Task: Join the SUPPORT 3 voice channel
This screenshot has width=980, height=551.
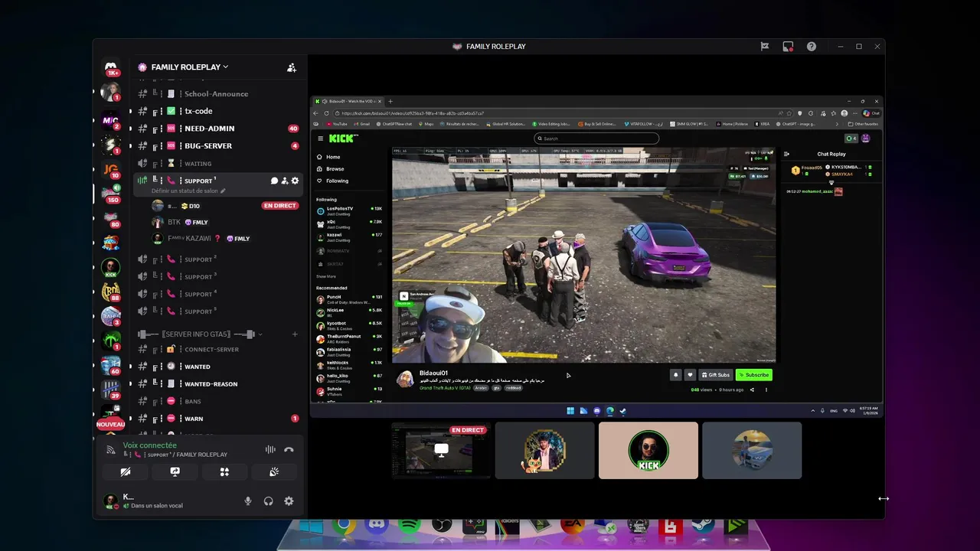Action: pos(217,276)
